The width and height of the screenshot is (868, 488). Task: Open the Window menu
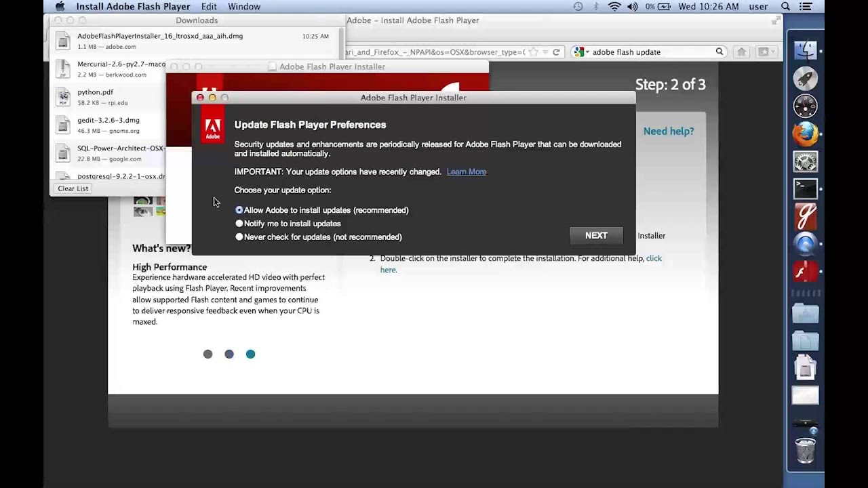click(x=244, y=7)
